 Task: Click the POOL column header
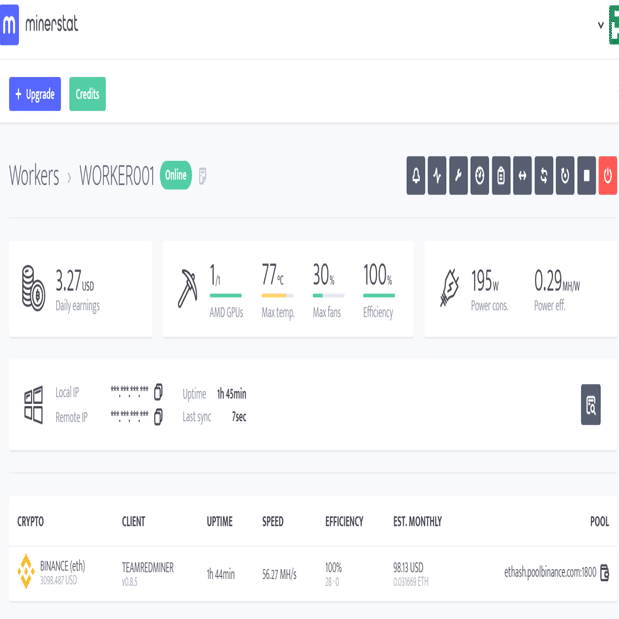point(600,521)
